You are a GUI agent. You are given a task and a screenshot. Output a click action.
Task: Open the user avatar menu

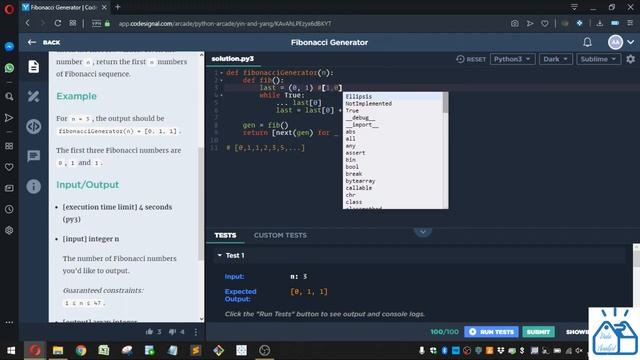[x=615, y=42]
